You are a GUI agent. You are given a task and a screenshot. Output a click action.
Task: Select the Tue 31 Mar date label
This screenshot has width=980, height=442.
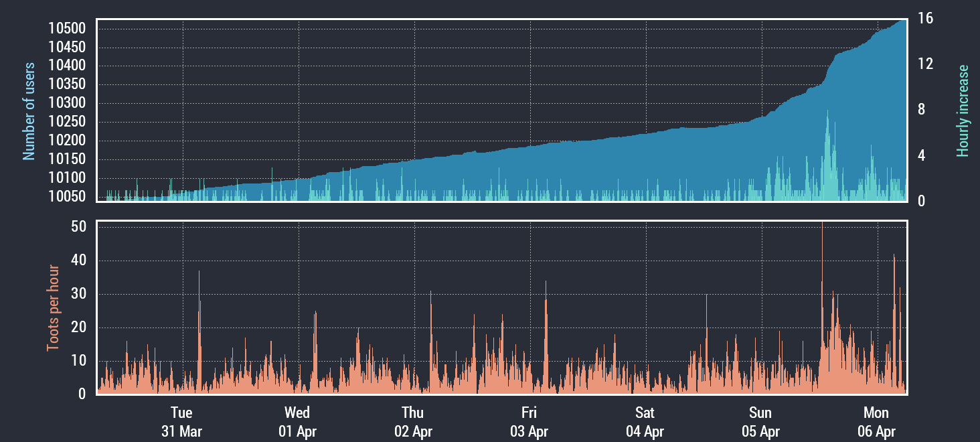coord(181,421)
